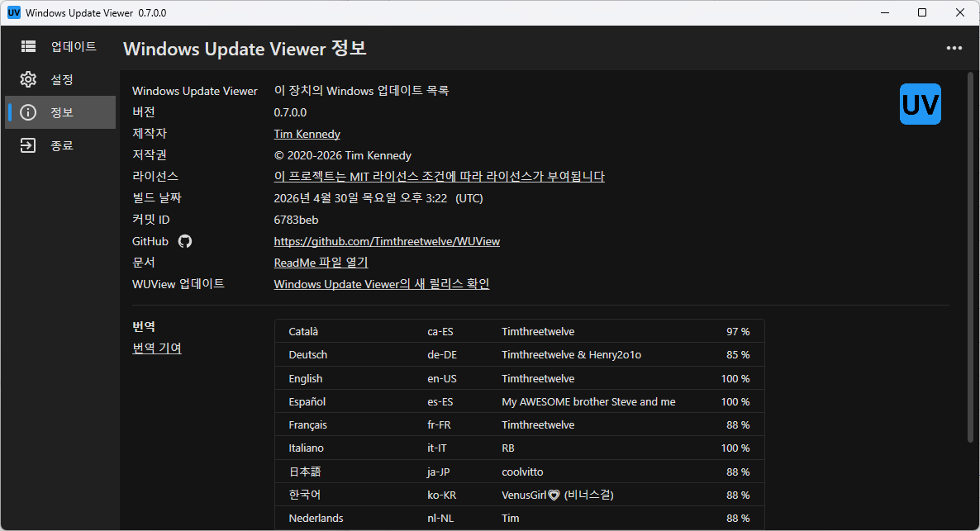
Task: Open the MIT 라이선스 license link
Action: click(440, 177)
